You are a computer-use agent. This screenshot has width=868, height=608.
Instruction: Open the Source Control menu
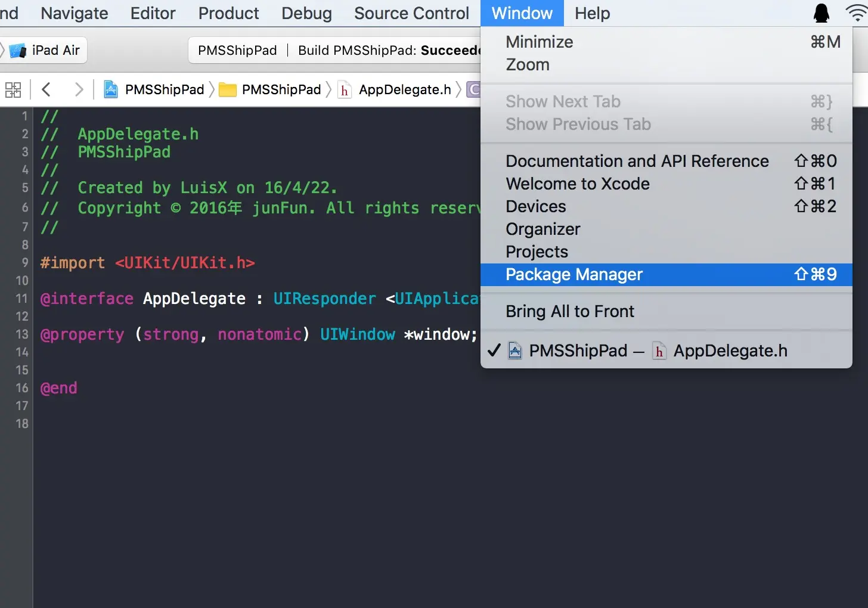tap(412, 13)
